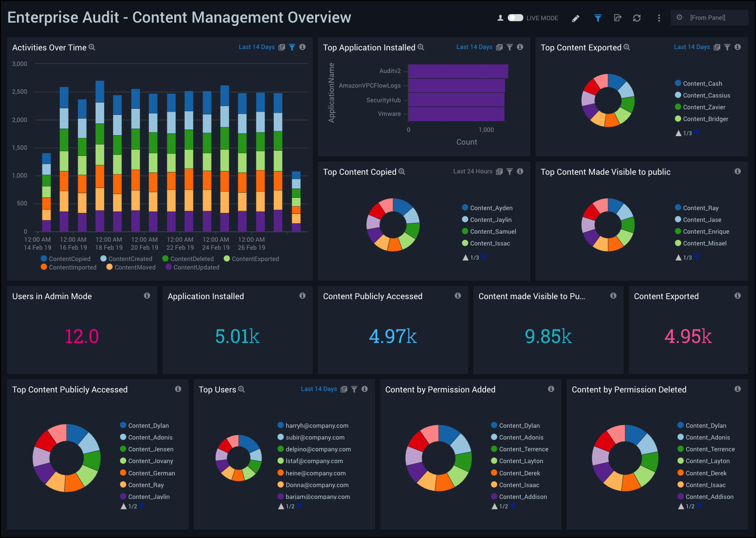Click the Last 14 Days link on Top Users
This screenshot has width=756, height=538.
coord(319,389)
